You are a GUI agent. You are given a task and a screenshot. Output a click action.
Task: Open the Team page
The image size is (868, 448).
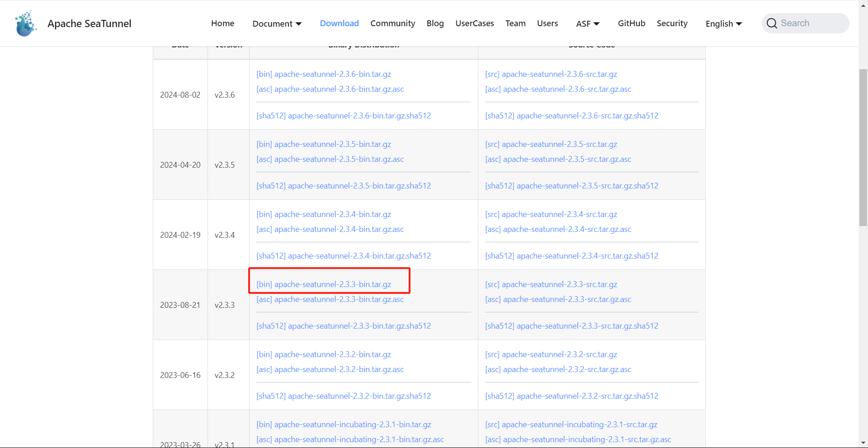pos(515,23)
